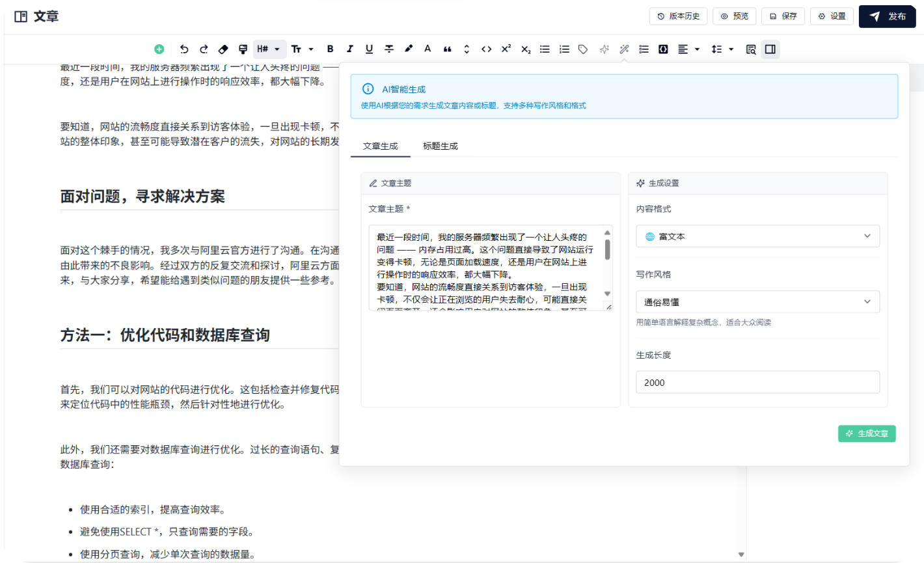Click the magic wand AI icon
The width and height of the screenshot is (924, 563).
(x=623, y=49)
